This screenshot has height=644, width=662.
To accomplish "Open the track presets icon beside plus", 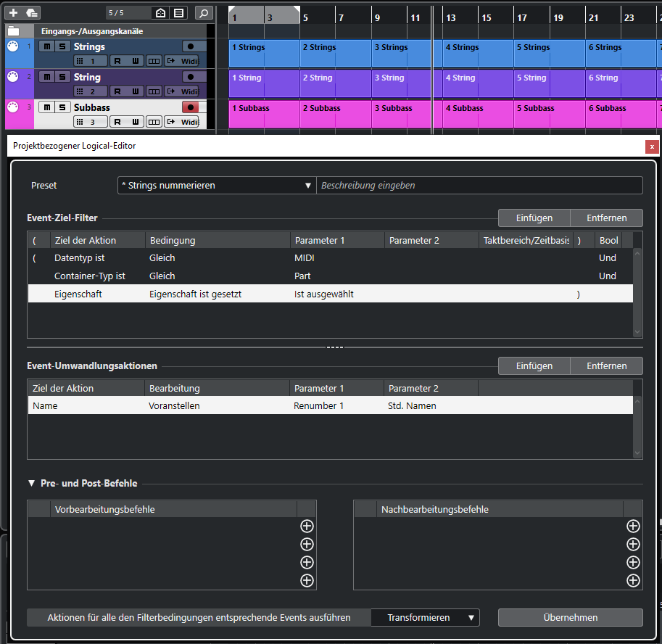I will [32, 12].
